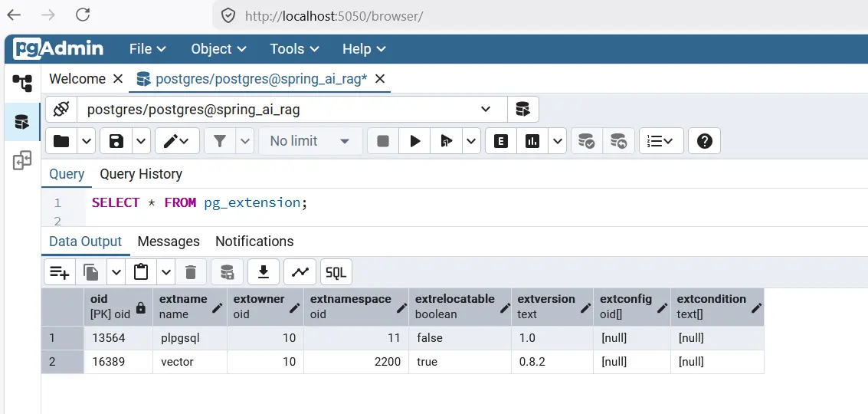Expand the Save options dropdown arrow
This screenshot has width=868, height=414.
141,141
